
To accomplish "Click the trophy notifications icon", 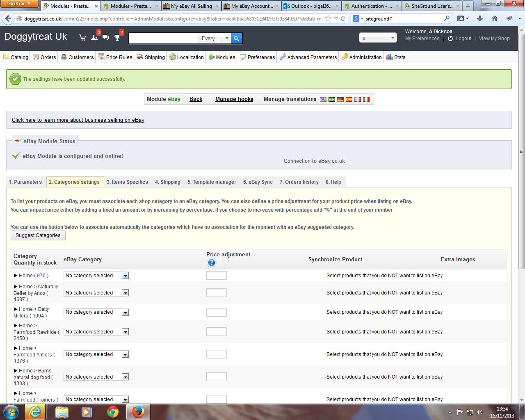I will pos(117,38).
